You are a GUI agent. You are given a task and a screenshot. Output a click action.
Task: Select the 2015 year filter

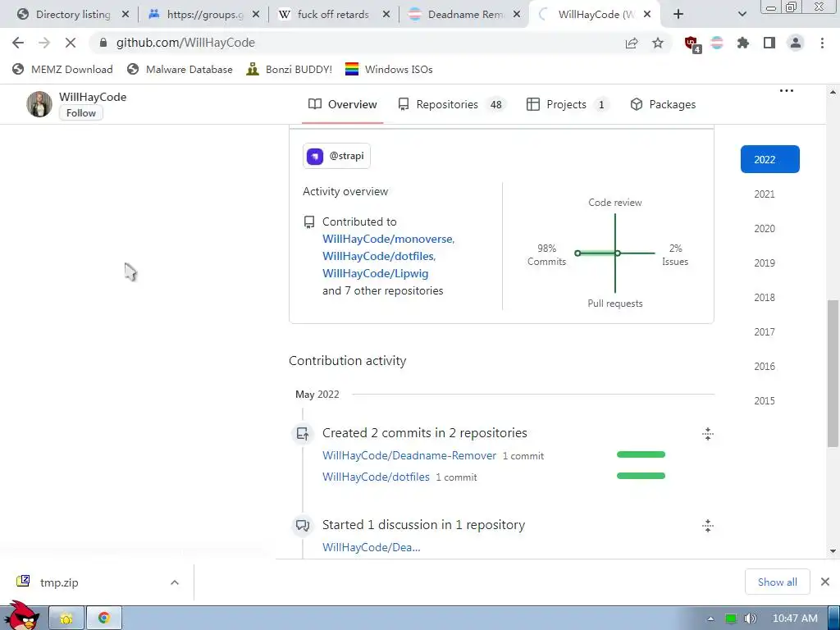click(x=765, y=400)
